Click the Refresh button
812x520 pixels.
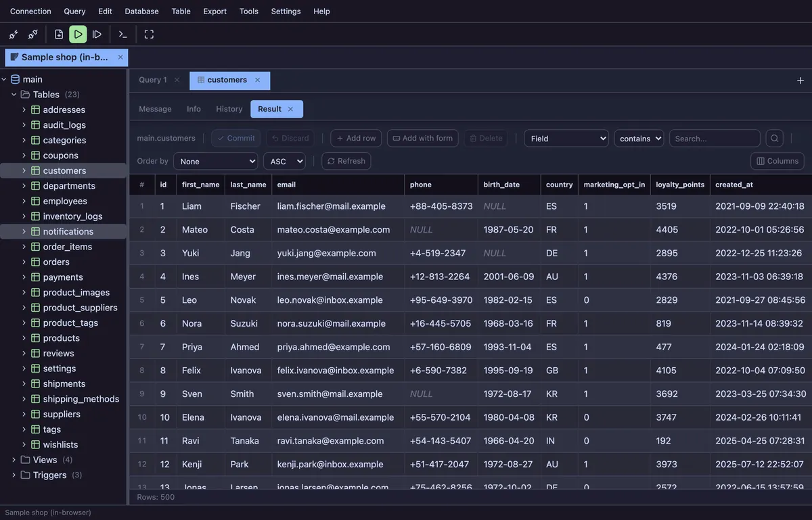click(346, 162)
